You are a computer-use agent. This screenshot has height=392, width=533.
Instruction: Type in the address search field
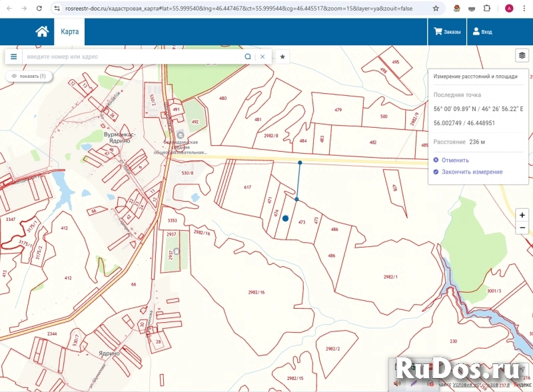(x=133, y=57)
